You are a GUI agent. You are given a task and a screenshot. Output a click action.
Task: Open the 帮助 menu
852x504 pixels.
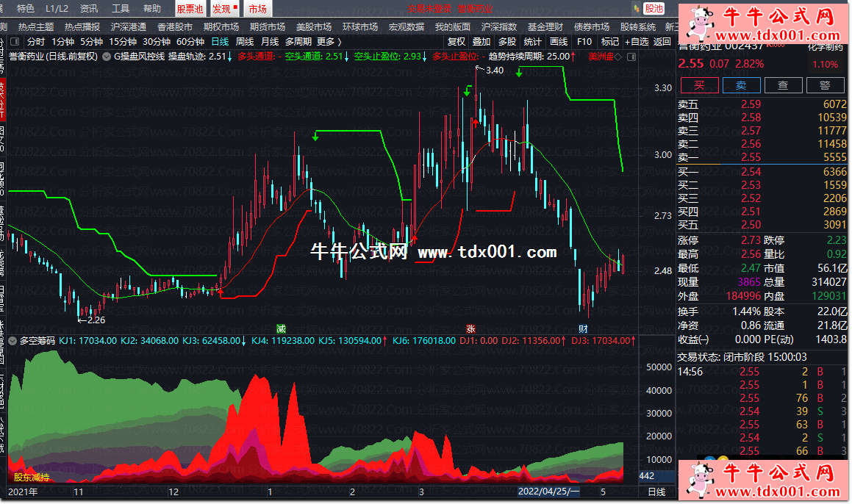(152, 9)
